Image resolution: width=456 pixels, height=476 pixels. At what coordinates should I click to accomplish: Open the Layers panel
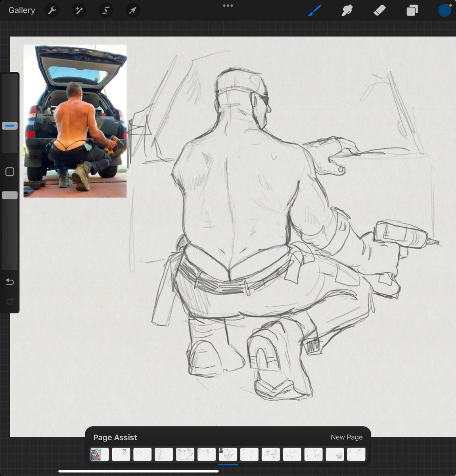(412, 10)
